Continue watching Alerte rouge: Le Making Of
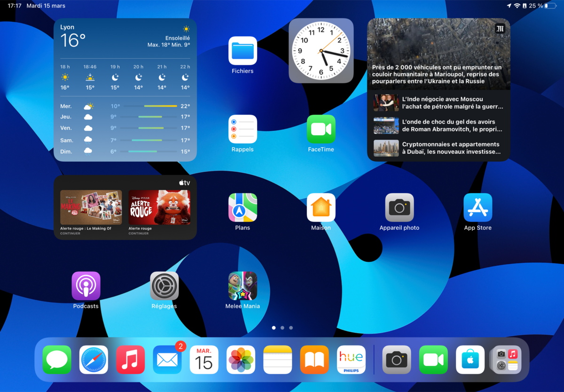The width and height of the screenshot is (564, 392). tap(91, 212)
